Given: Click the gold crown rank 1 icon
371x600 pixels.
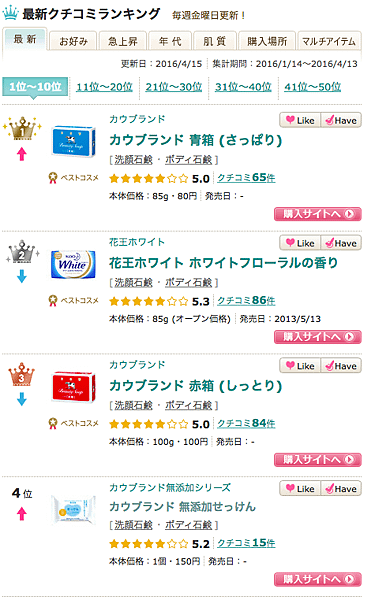Looking at the screenshot, I should (x=22, y=129).
